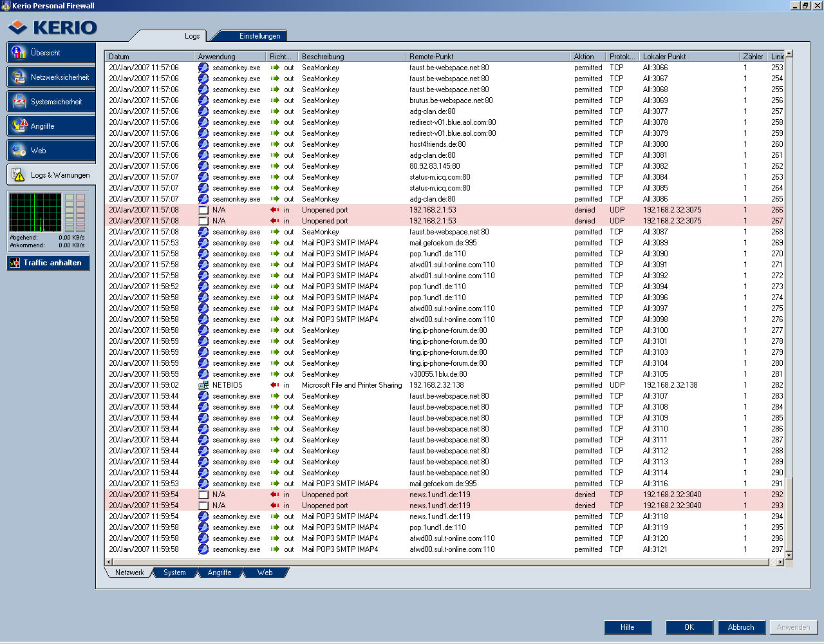Select 'status-m.icq.com:80' in row 263
824x644 pixels.
pos(440,177)
